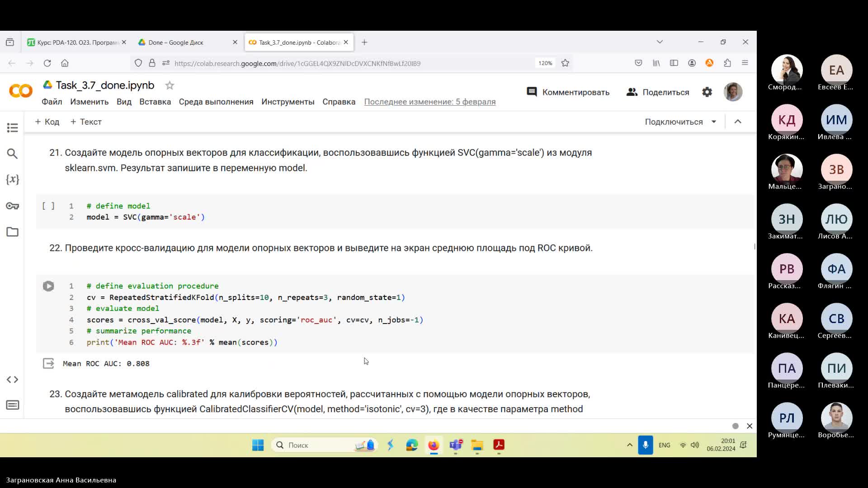868x488 pixels.
Task: Open the variables {x} panel
Action: coord(12,179)
